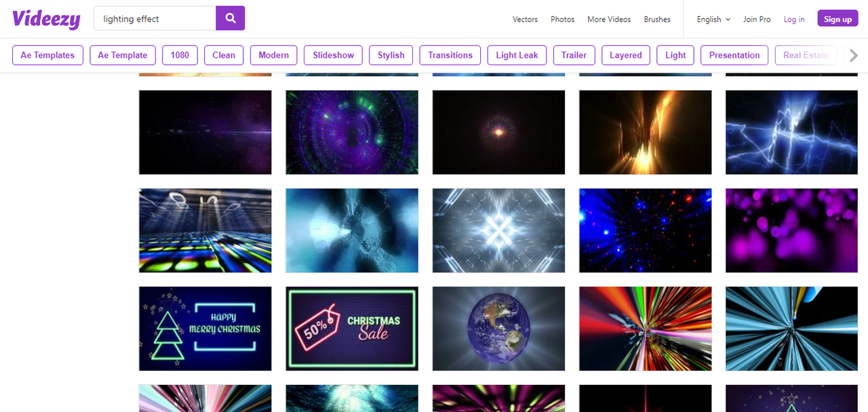868x412 pixels.
Task: Open the blue lightning bolts thumbnail
Action: [x=792, y=132]
